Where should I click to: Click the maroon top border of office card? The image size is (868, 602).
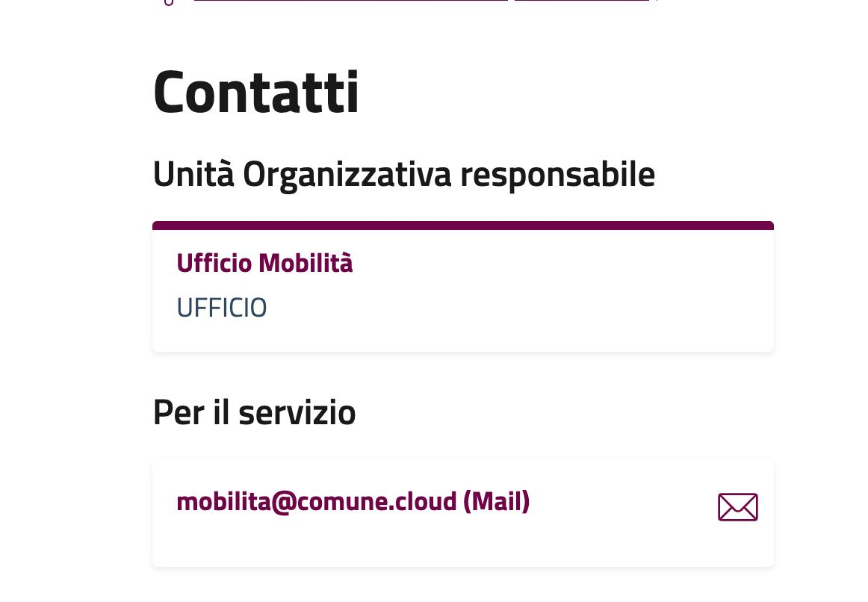tap(463, 226)
